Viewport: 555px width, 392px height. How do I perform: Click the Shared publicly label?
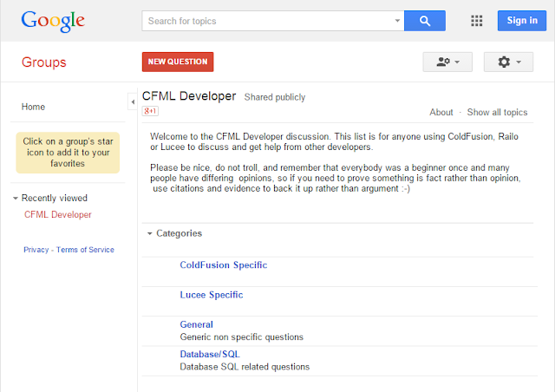point(275,97)
